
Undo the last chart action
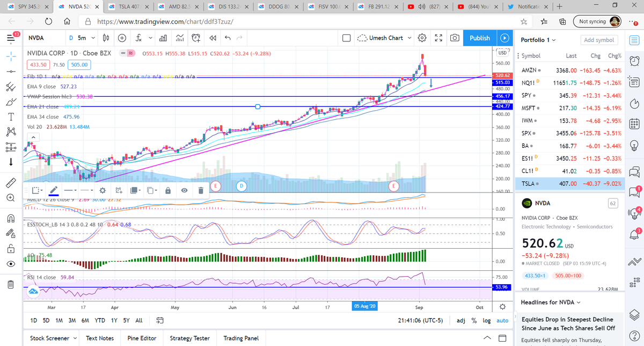pyautogui.click(x=227, y=38)
